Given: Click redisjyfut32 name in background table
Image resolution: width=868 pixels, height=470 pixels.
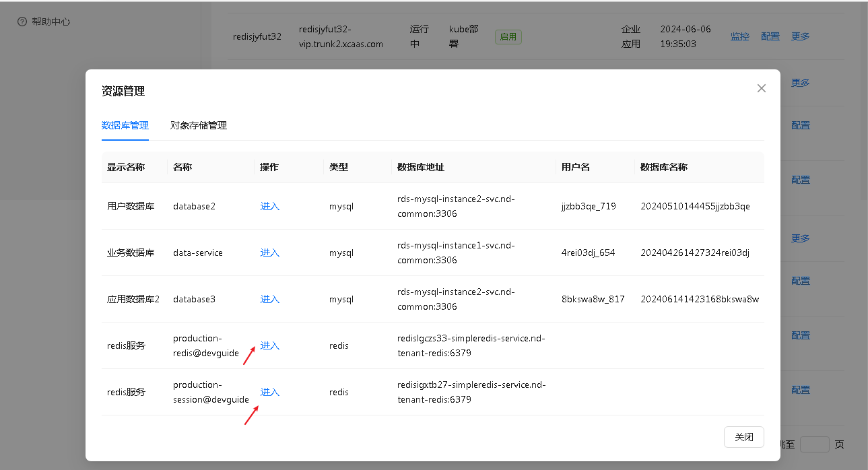Looking at the screenshot, I should coord(257,36).
